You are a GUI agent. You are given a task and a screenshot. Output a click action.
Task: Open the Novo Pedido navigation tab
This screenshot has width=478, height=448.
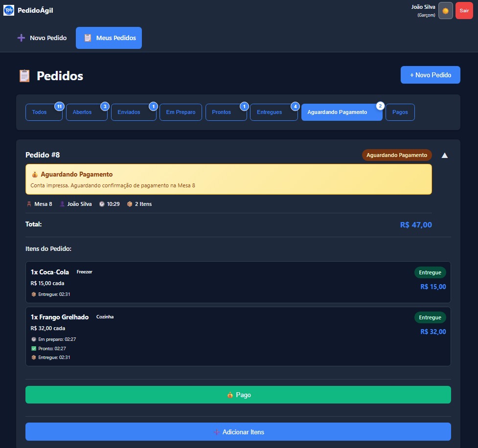(42, 38)
